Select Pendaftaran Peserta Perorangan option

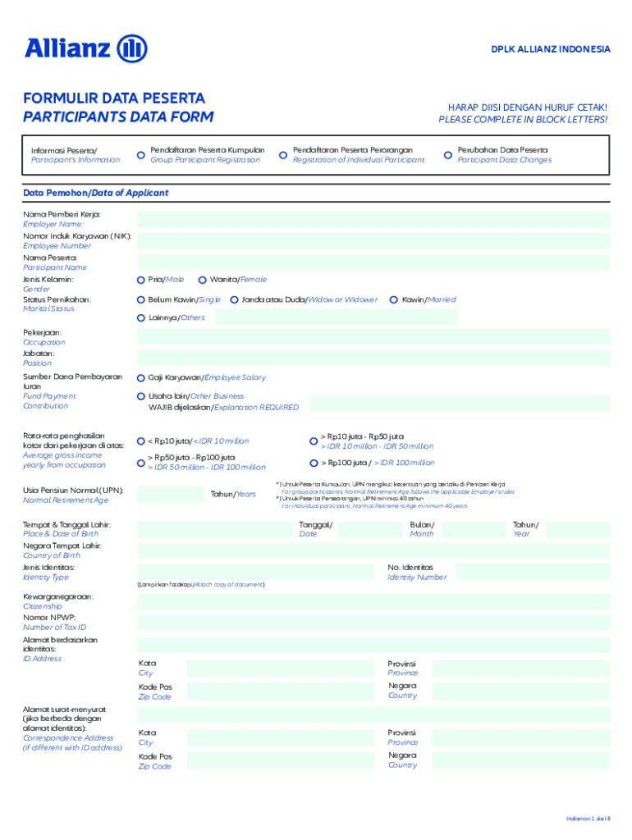[283, 155]
